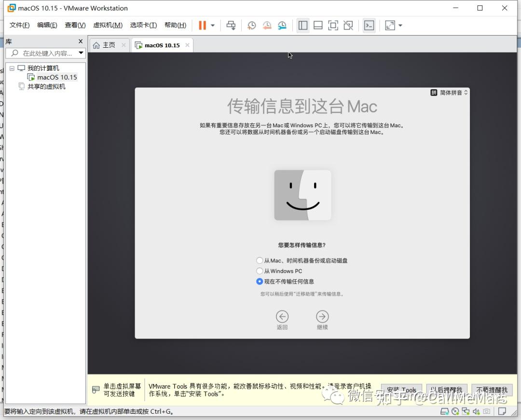Click the 继续 continue arrow button
The image size is (521, 420).
tap(322, 317)
